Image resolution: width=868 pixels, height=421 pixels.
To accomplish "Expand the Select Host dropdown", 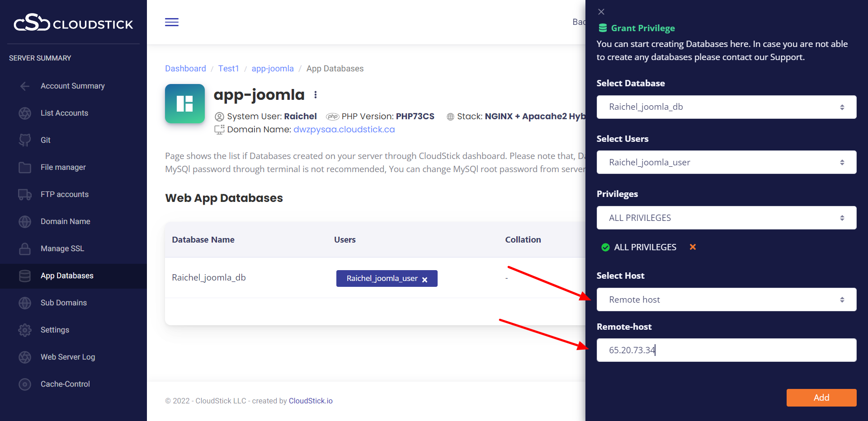I will (x=726, y=299).
